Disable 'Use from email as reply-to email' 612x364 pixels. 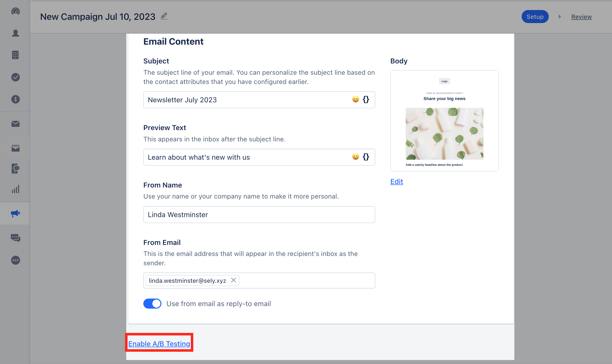click(x=152, y=303)
